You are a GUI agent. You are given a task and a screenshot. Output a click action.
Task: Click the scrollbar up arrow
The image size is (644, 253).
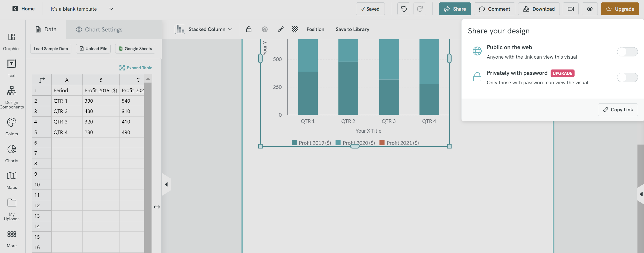[x=148, y=78]
